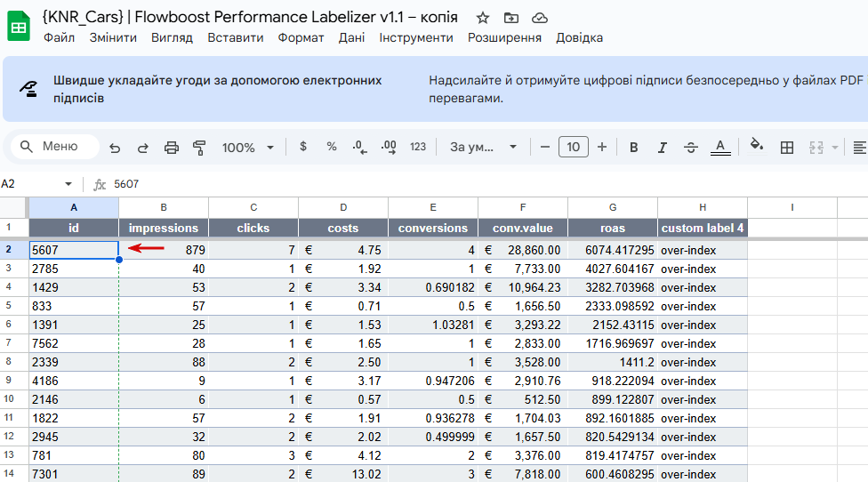This screenshot has width=868, height=482.
Task: Increase font size with plus
Action: (602, 148)
